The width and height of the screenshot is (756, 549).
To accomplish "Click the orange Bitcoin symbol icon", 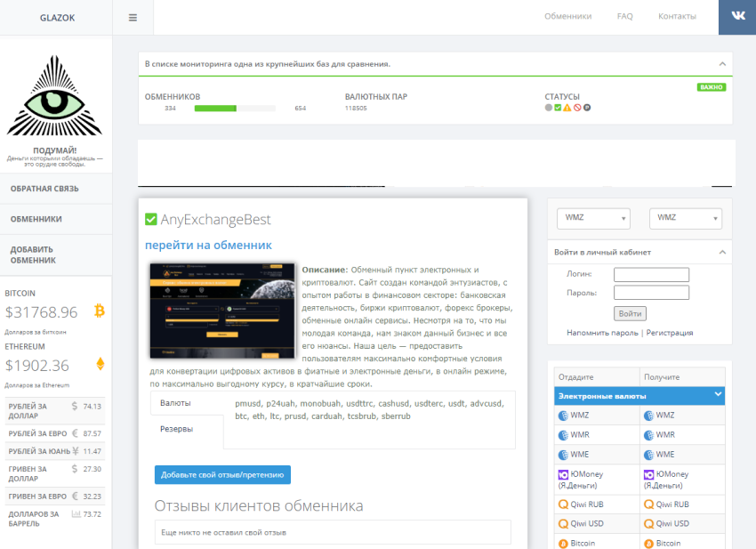I will pos(100,311).
